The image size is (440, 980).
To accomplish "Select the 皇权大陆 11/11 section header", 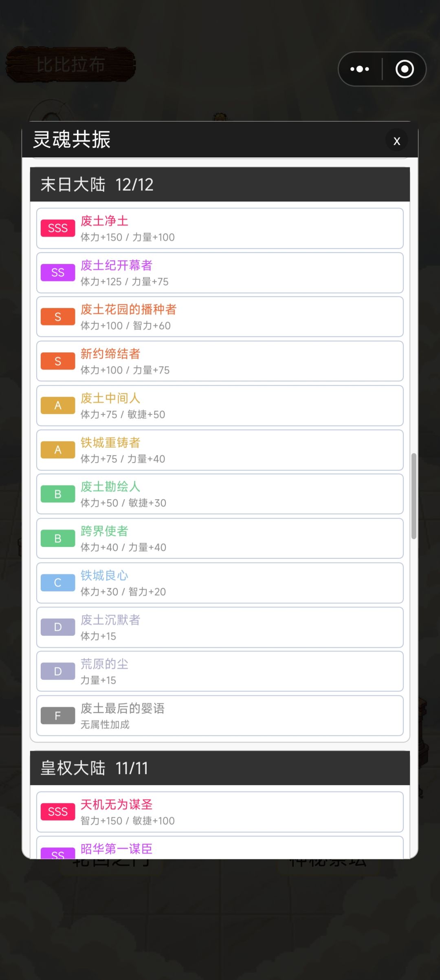I will coord(220,768).
